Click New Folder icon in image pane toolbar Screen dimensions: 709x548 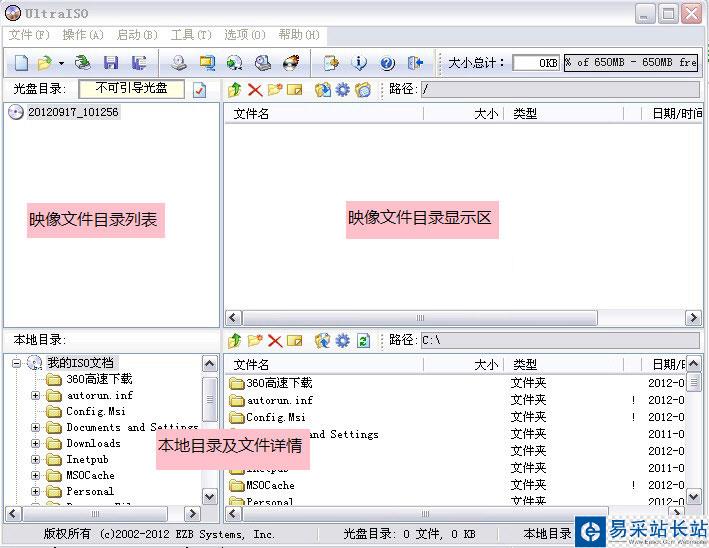click(x=275, y=90)
